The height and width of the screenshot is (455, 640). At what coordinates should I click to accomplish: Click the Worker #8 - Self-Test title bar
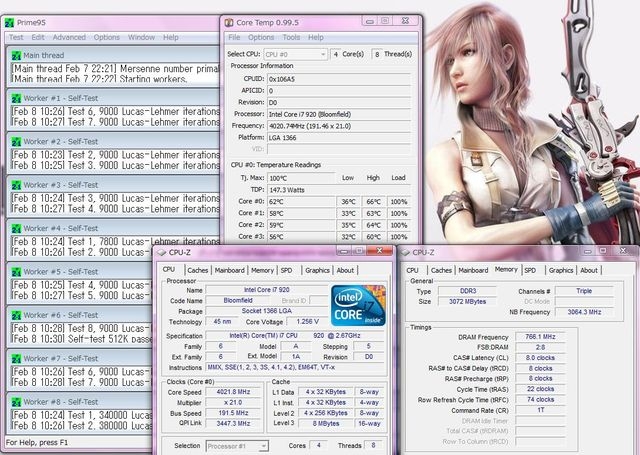[x=81, y=402]
